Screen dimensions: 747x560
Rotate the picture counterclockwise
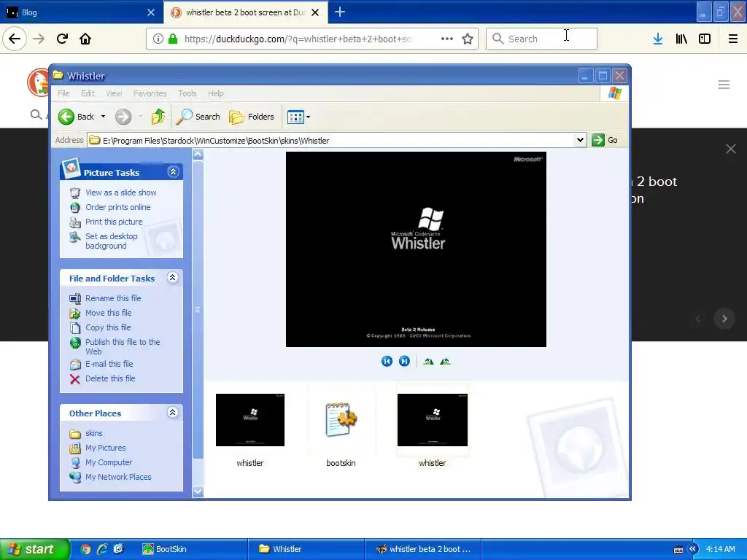coord(445,362)
